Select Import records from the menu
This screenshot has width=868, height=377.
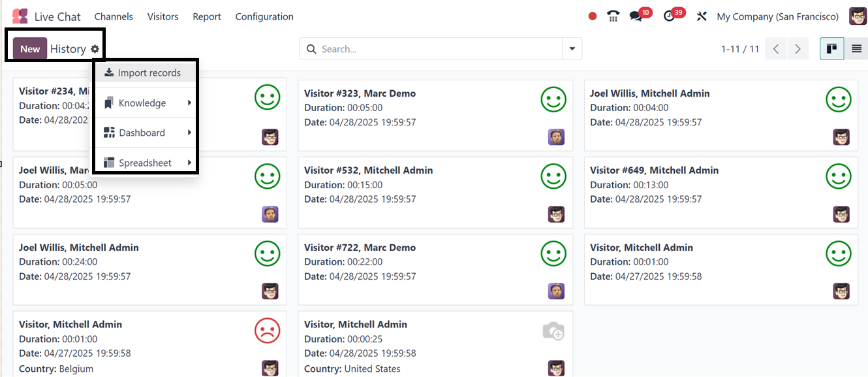pyautogui.click(x=145, y=73)
